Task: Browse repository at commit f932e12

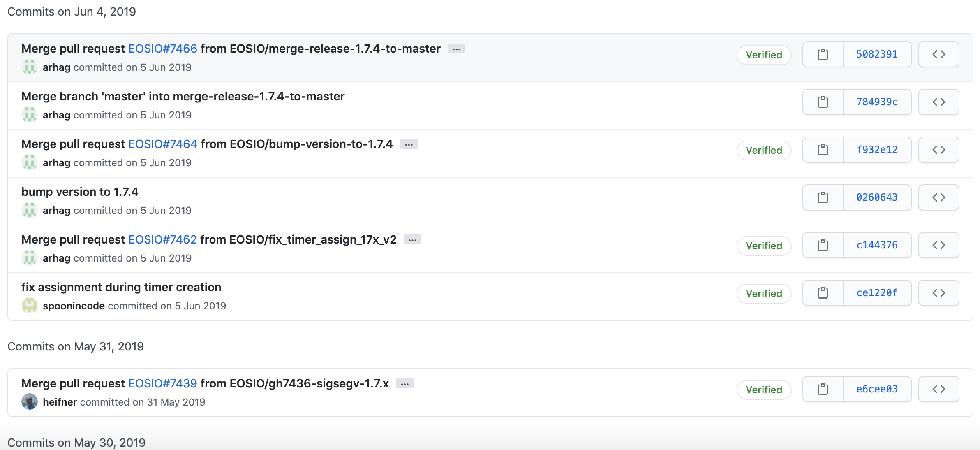Action: point(938,150)
